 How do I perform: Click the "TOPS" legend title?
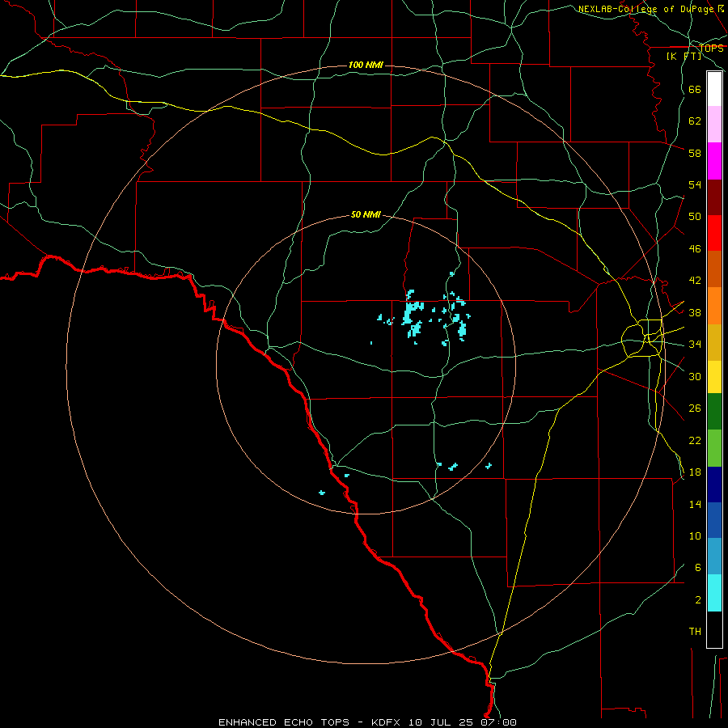(711, 49)
